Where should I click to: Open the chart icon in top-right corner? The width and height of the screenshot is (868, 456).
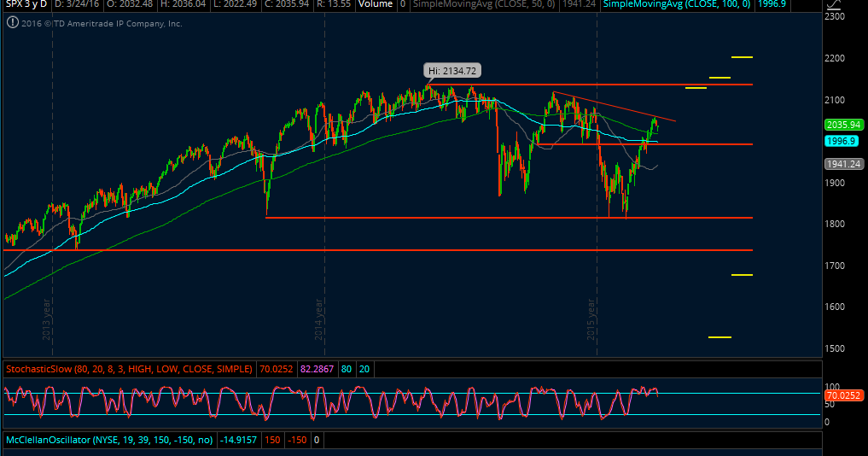pos(833,5)
